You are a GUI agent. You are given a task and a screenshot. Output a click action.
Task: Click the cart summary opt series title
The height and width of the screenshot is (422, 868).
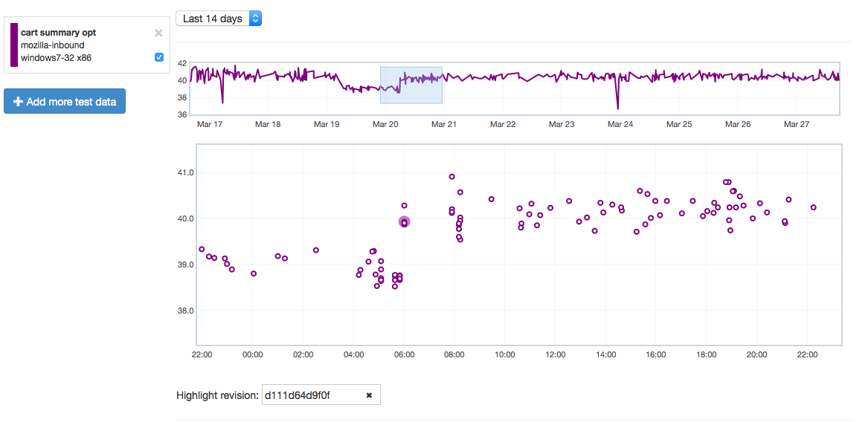click(x=58, y=33)
